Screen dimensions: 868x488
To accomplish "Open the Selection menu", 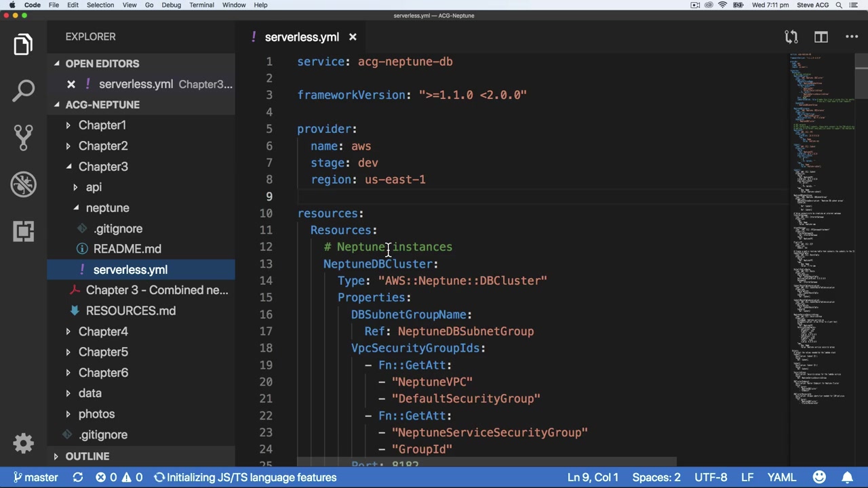I will pos(100,5).
